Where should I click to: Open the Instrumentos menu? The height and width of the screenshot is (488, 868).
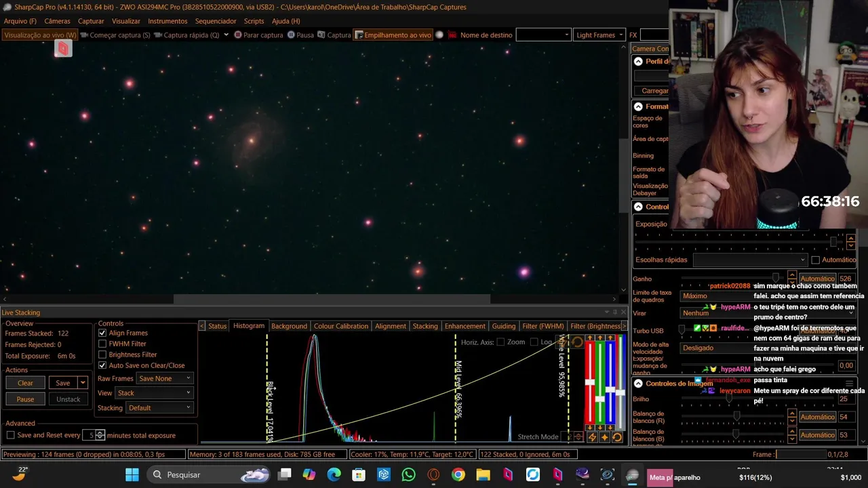[167, 21]
